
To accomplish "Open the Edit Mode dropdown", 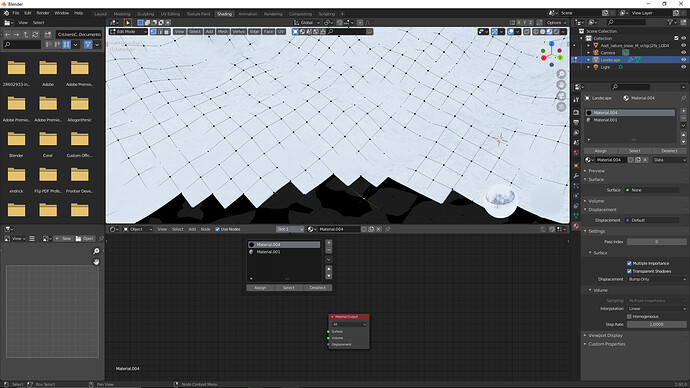I will pos(128,32).
